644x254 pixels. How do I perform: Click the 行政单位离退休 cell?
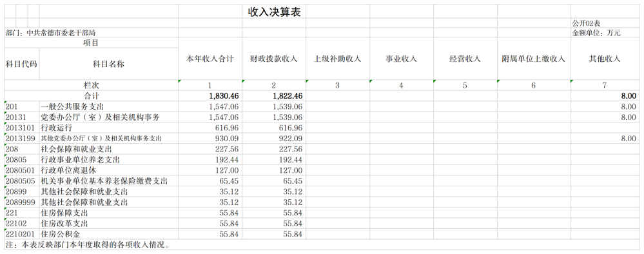click(109, 171)
